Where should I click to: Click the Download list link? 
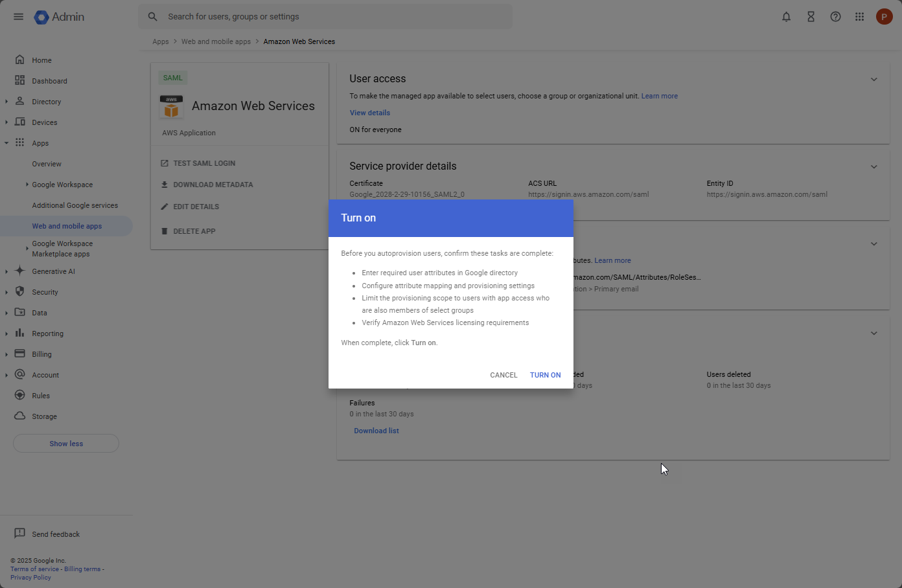tap(376, 431)
